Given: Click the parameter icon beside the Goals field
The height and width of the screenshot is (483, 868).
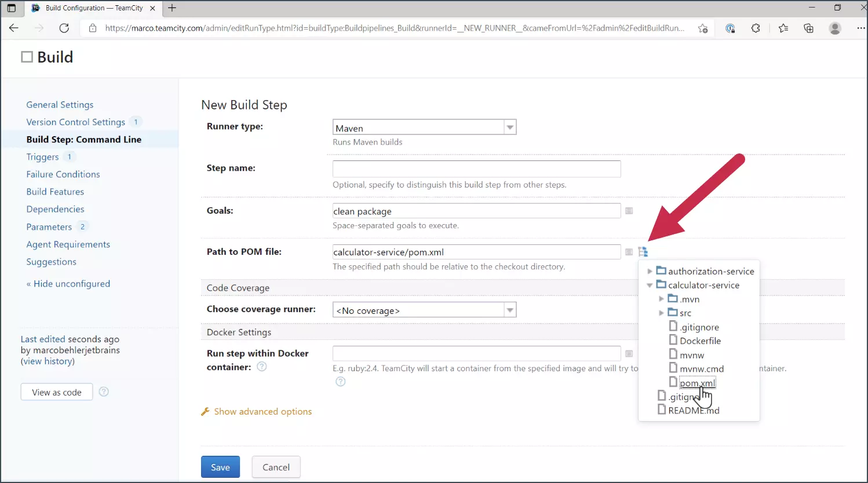Looking at the screenshot, I should click(x=629, y=211).
